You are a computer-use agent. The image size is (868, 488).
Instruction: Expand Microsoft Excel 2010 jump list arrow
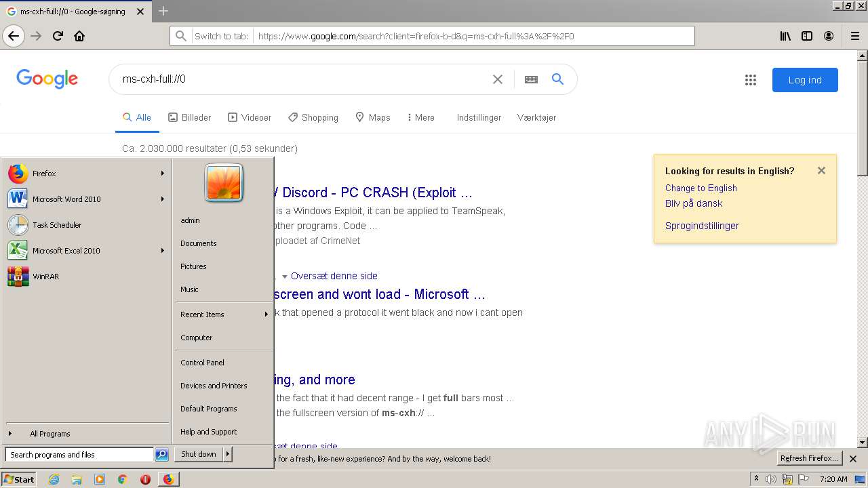tap(163, 251)
